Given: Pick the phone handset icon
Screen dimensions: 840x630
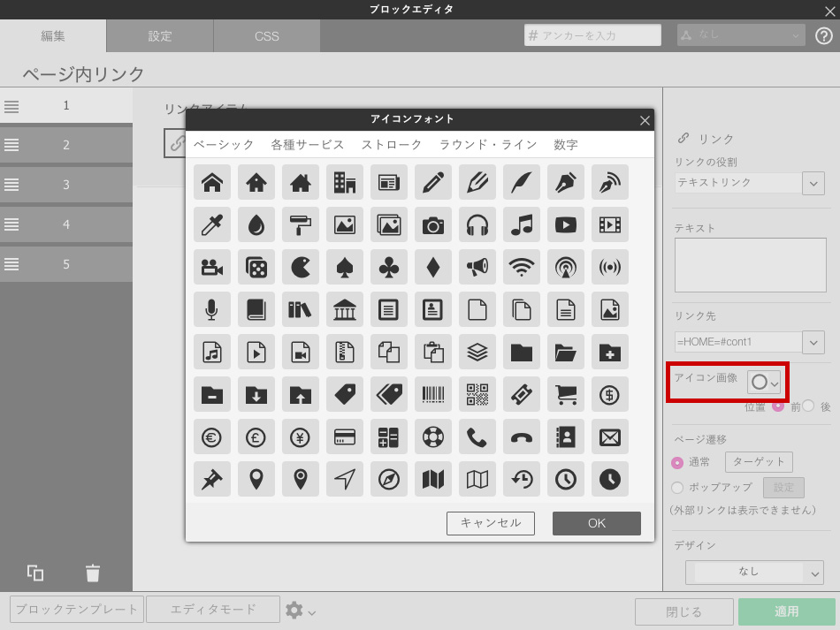Looking at the screenshot, I should coord(477,437).
